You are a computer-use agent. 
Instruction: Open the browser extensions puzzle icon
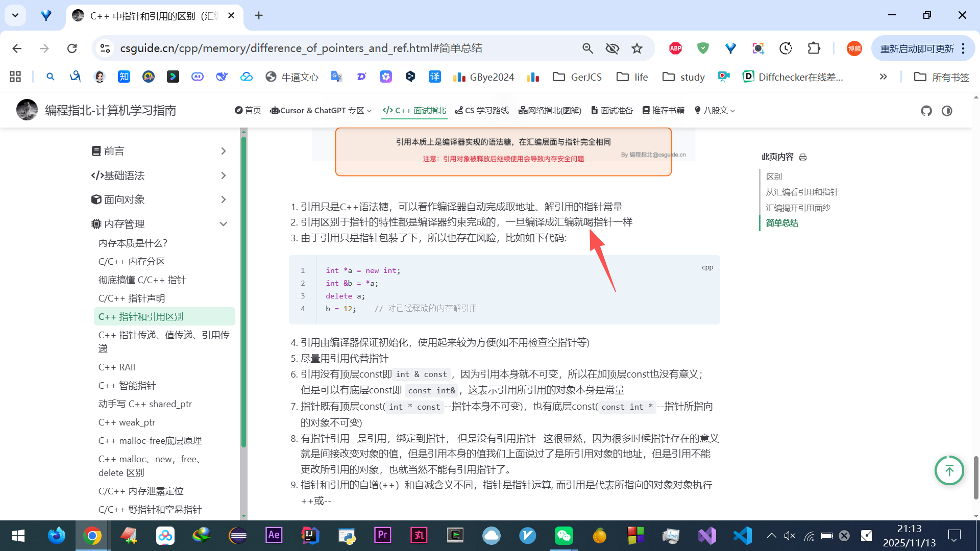pos(814,48)
